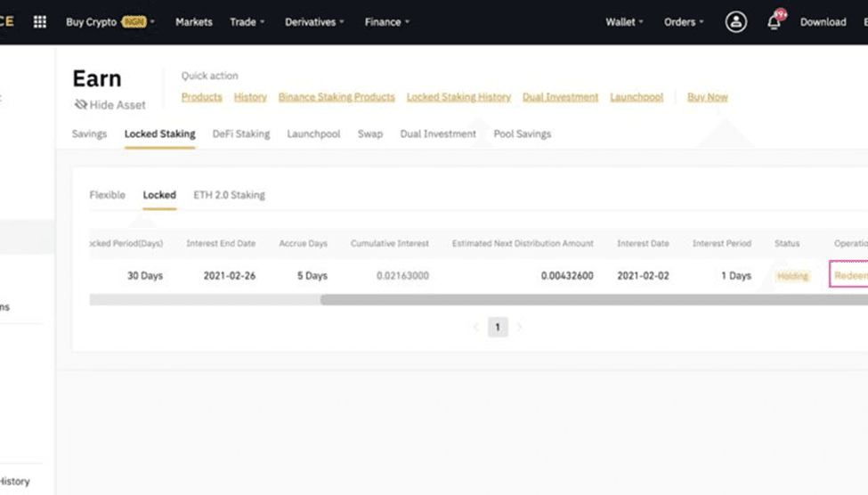Image resolution: width=868 pixels, height=495 pixels.
Task: Expand the Derivatives dropdown menu
Action: 314,22
